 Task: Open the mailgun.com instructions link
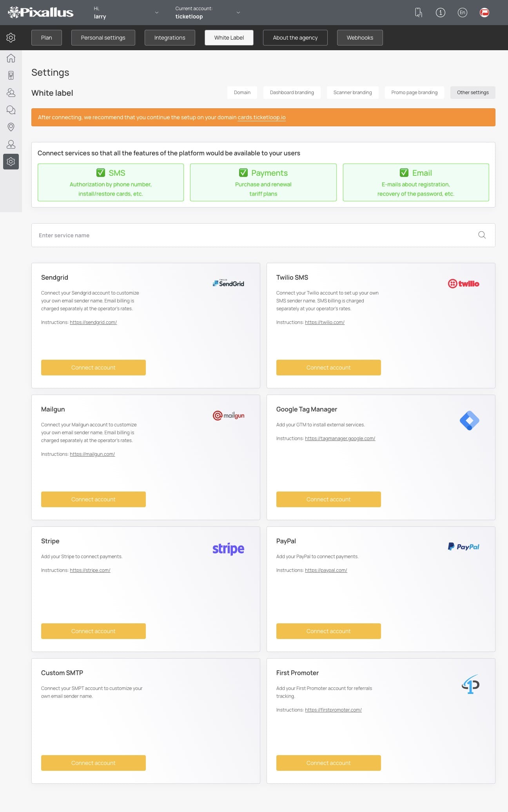pos(92,454)
